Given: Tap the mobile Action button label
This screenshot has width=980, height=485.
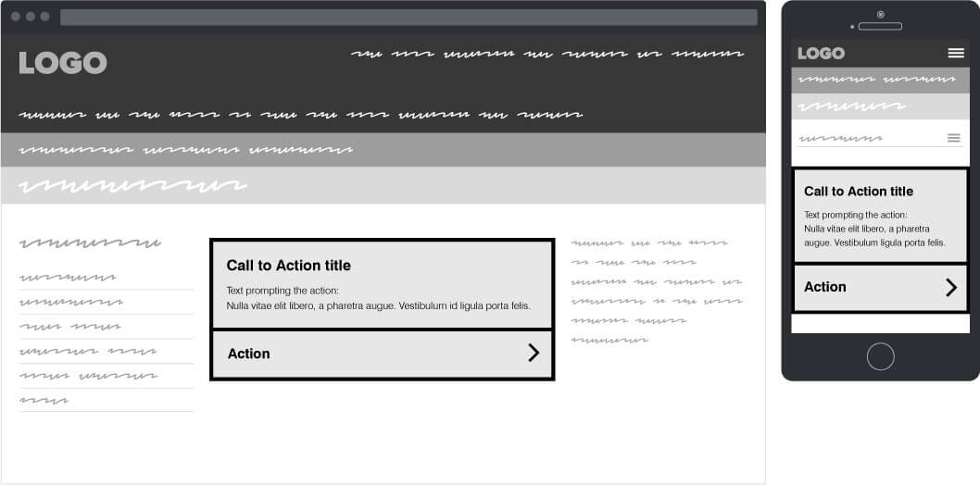Looking at the screenshot, I should [824, 287].
